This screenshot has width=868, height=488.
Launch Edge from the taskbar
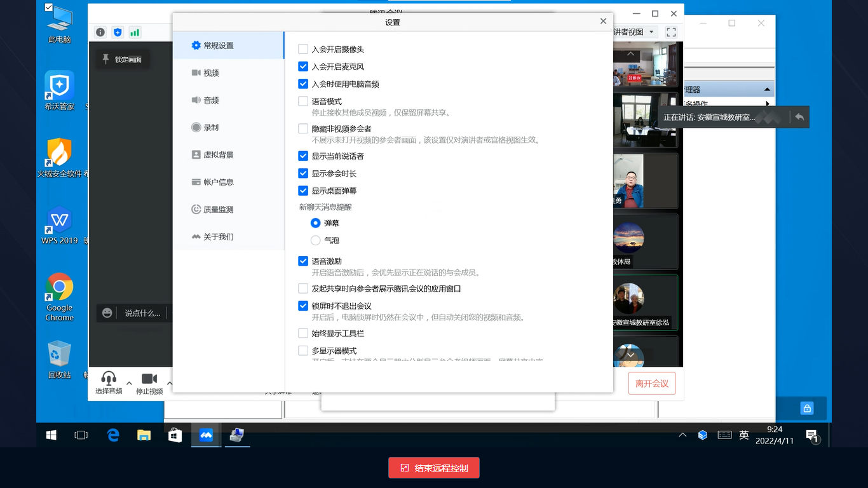[x=113, y=435]
